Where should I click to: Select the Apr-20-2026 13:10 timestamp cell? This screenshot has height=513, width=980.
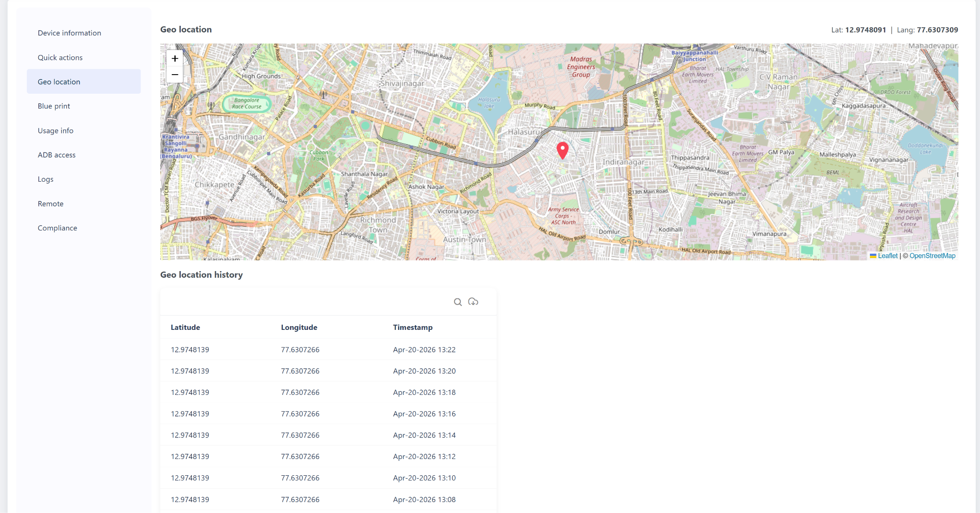pyautogui.click(x=424, y=478)
